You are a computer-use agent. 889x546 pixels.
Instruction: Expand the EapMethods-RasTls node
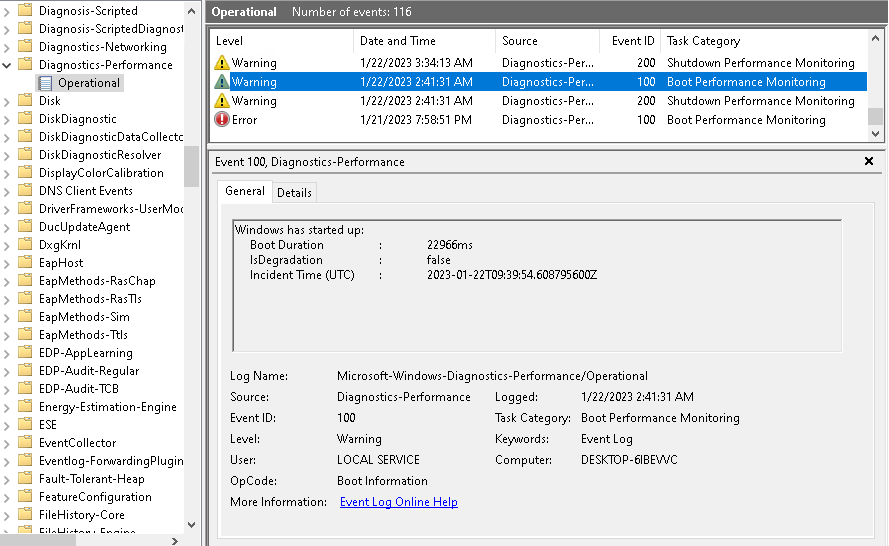[7, 299]
